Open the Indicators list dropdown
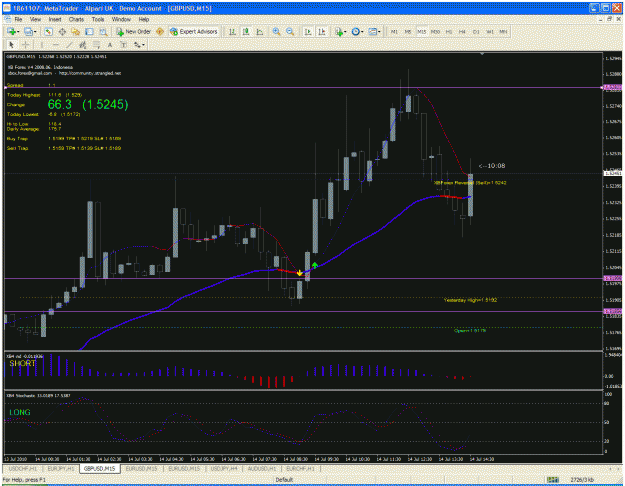This screenshot has width=625, height=486. pos(341,31)
